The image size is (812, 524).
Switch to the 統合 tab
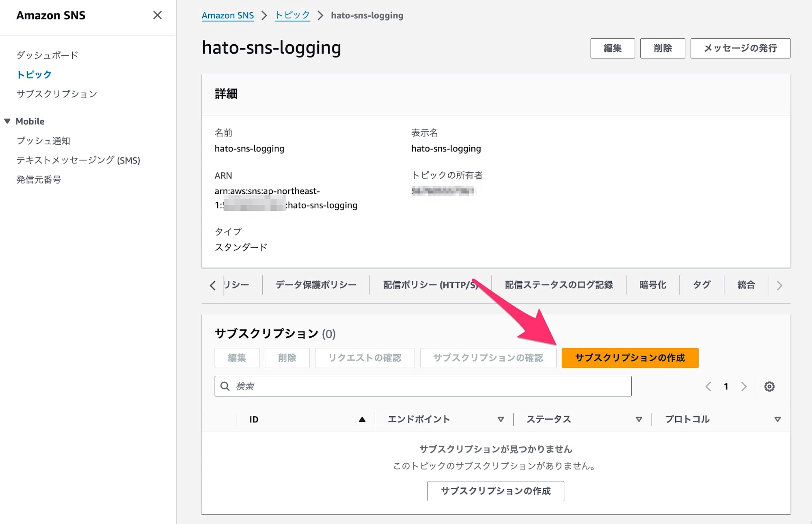(746, 285)
